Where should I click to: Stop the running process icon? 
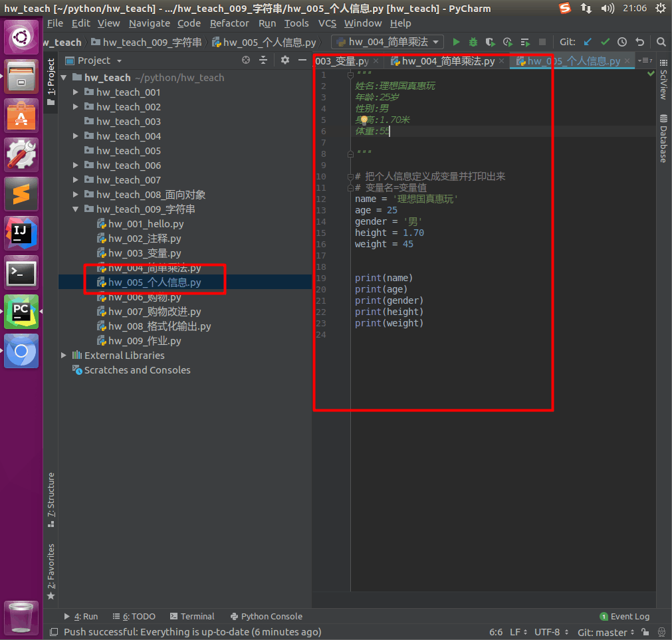pyautogui.click(x=542, y=42)
